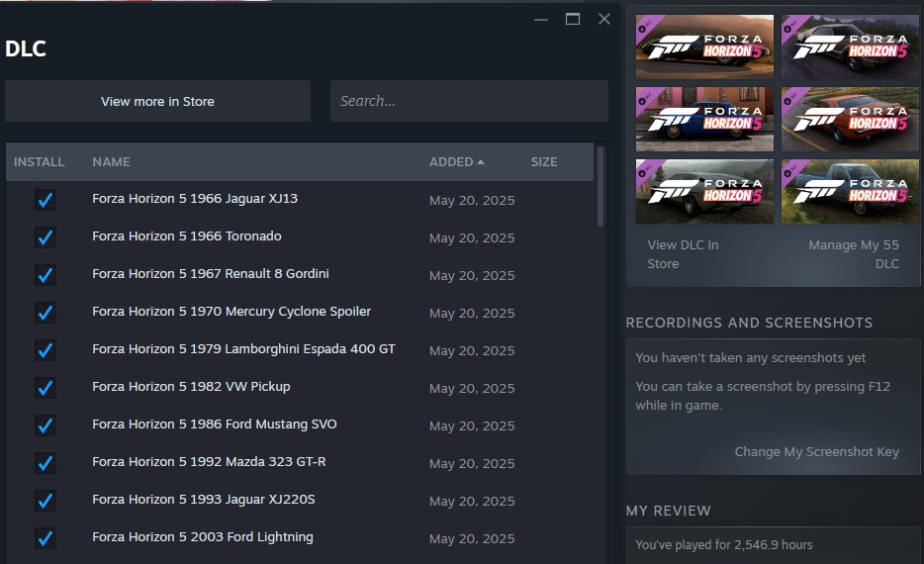Open bottom-right pickup truck DLC thumbnail
This screenshot has height=564, width=924.
coord(850,192)
